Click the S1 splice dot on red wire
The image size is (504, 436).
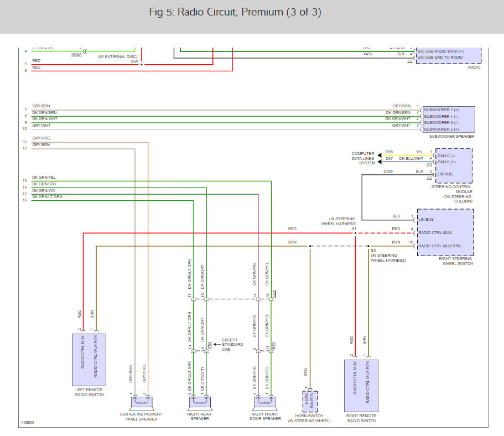click(355, 233)
